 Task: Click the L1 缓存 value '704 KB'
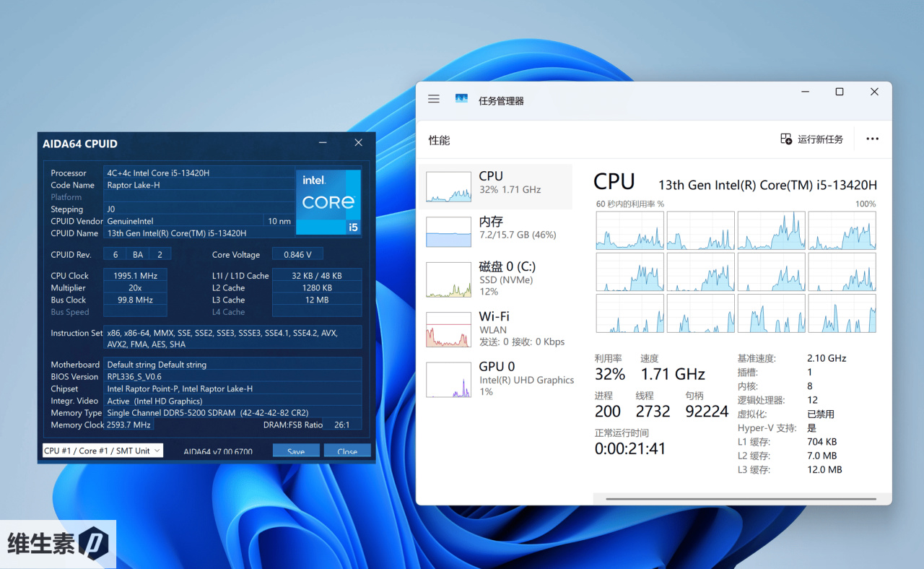pos(822,442)
